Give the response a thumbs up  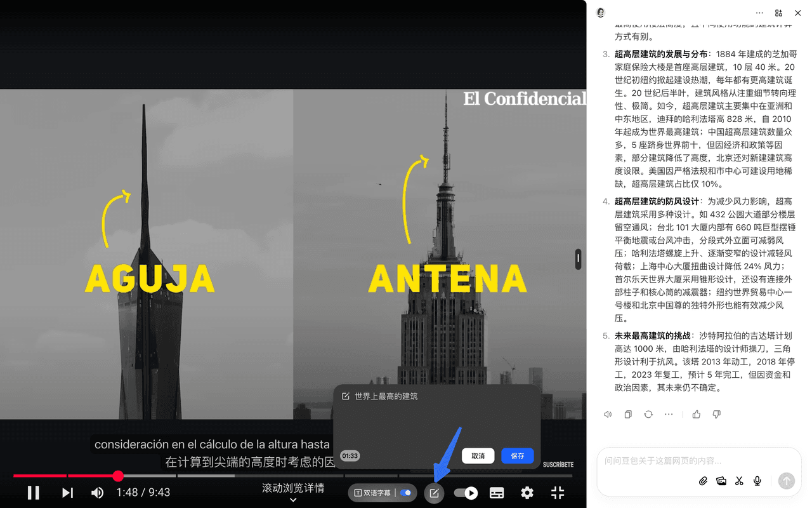click(x=697, y=415)
